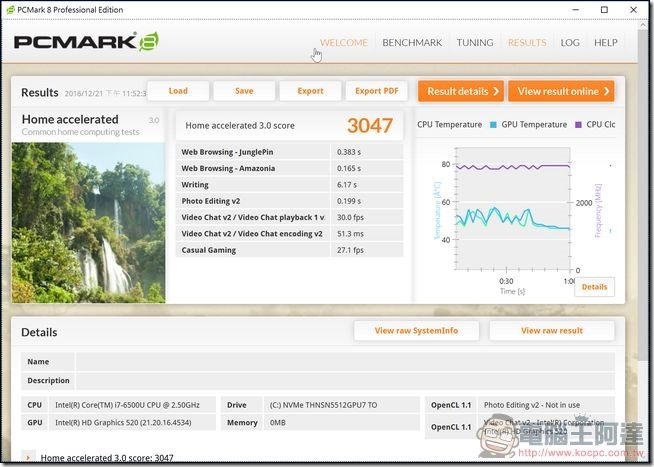Open the HELP tab
The height and width of the screenshot is (467, 654).
pos(606,43)
